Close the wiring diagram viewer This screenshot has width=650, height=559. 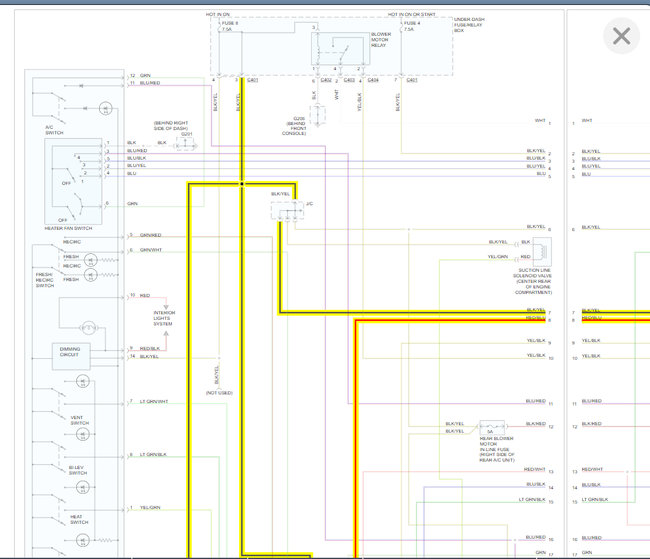coord(621,37)
